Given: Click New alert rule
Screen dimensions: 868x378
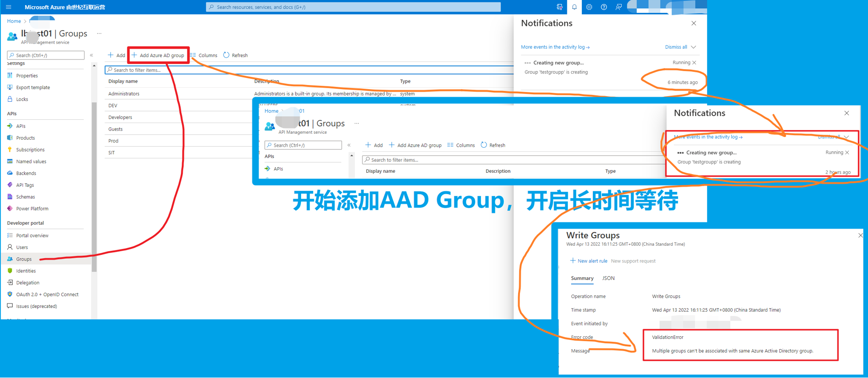Looking at the screenshot, I should 589,261.
